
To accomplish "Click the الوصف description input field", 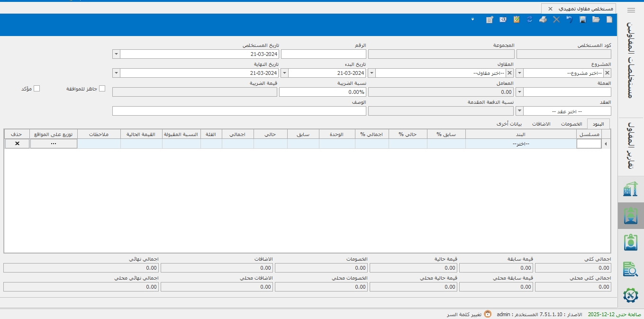I will tap(239, 111).
